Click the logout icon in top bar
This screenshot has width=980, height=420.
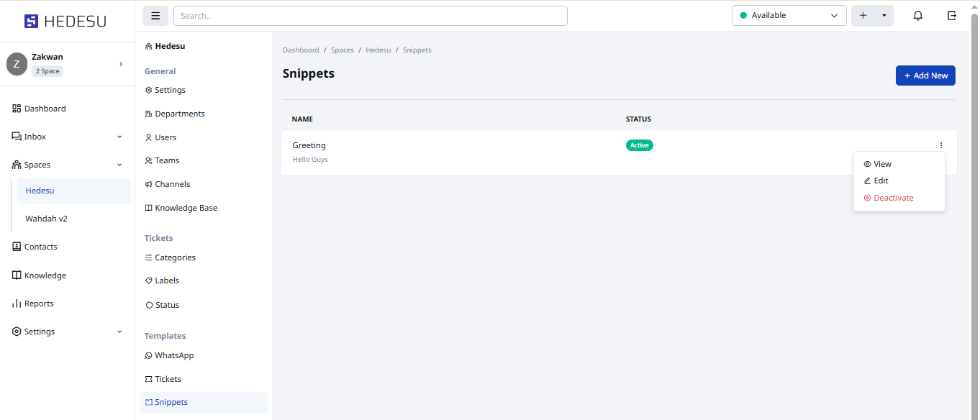pos(952,16)
